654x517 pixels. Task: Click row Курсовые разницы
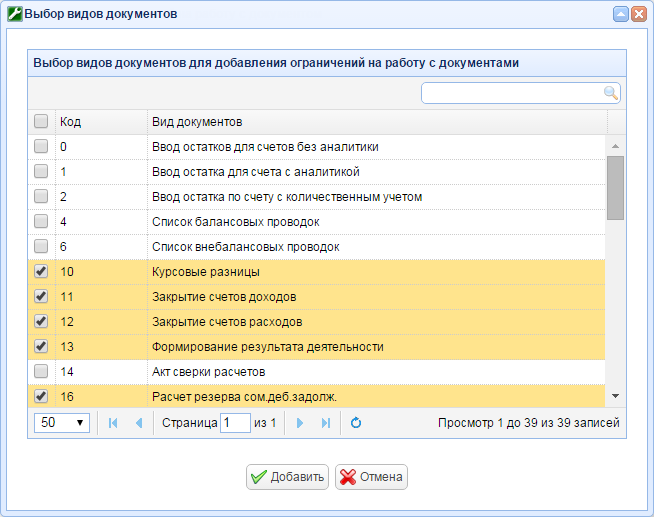tap(317, 272)
